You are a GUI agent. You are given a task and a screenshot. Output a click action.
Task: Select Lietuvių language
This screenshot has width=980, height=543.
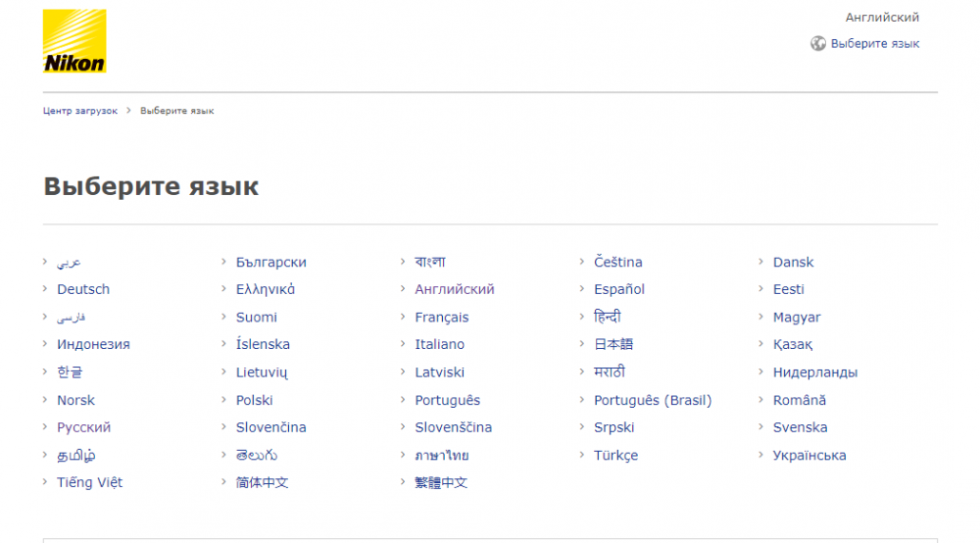pyautogui.click(x=262, y=372)
